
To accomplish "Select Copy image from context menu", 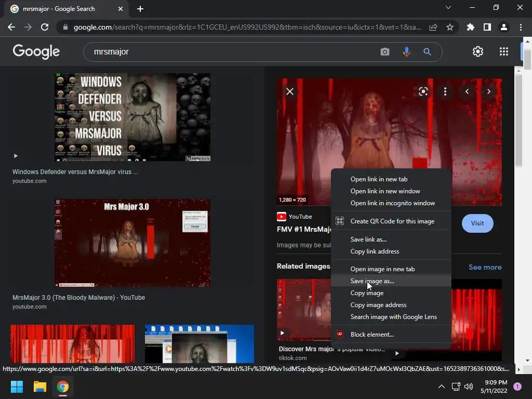I will 391,293.
